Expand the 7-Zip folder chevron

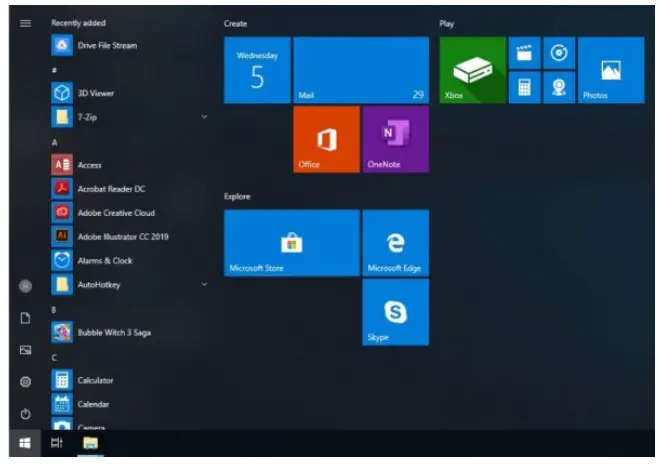(x=204, y=117)
